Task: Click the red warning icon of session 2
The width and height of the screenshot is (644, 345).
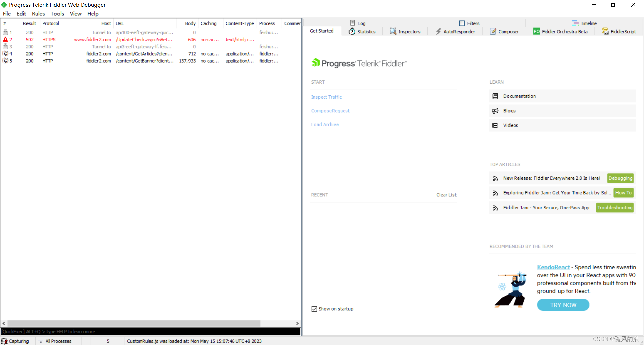Action: (5, 39)
